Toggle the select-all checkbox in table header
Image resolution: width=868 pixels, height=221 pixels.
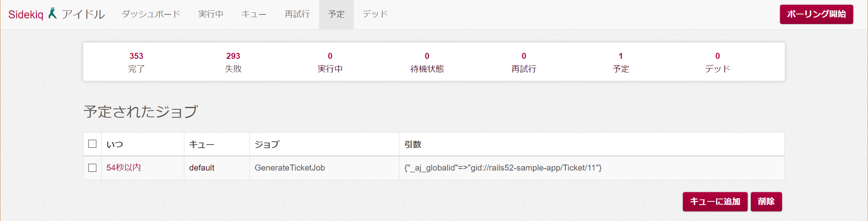(92, 144)
